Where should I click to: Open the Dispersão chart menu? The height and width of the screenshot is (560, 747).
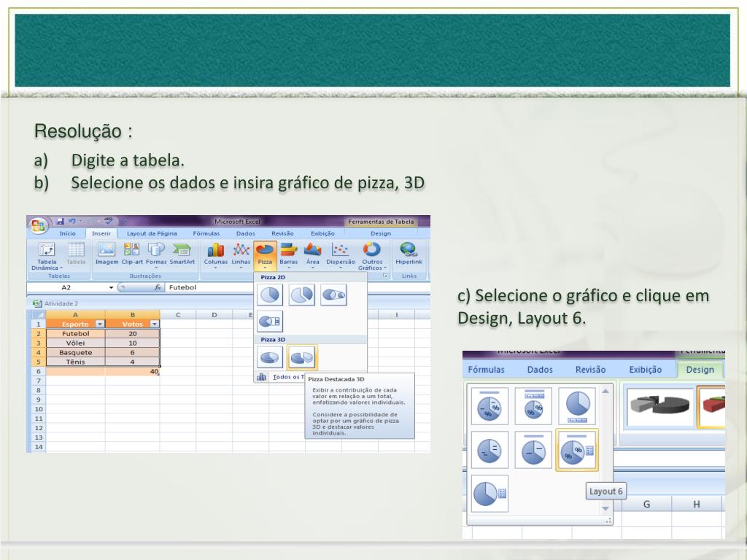point(341,254)
